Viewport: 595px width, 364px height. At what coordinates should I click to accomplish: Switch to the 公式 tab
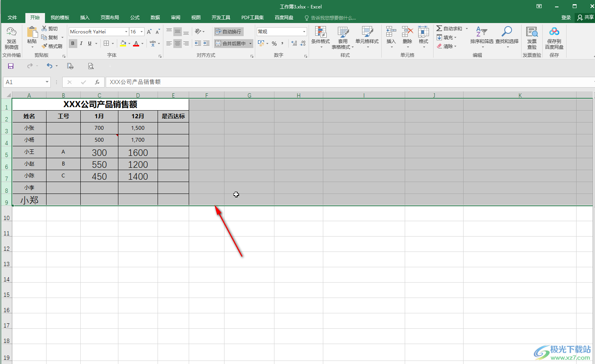pyautogui.click(x=135, y=18)
